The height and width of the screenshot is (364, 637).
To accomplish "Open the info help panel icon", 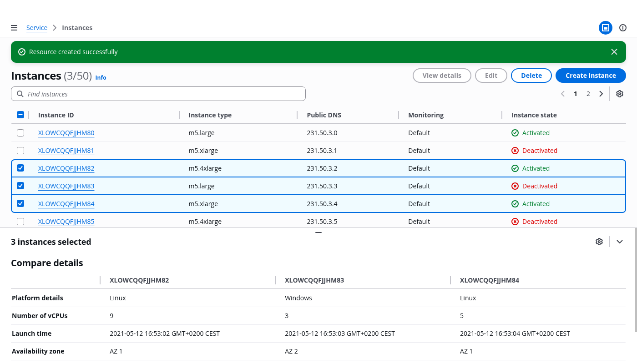I will (623, 28).
